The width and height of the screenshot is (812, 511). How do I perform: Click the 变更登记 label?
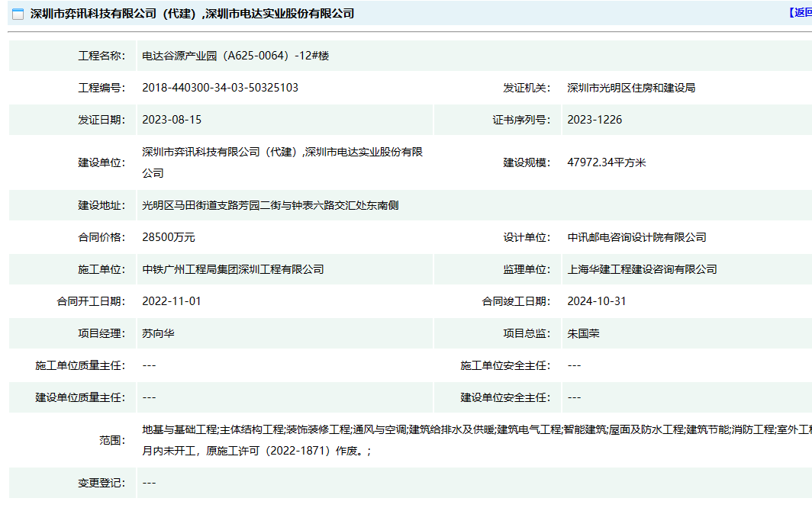pos(101,484)
